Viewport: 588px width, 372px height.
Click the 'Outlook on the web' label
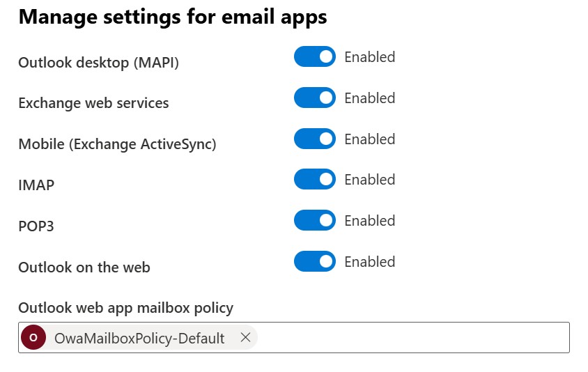(x=84, y=268)
